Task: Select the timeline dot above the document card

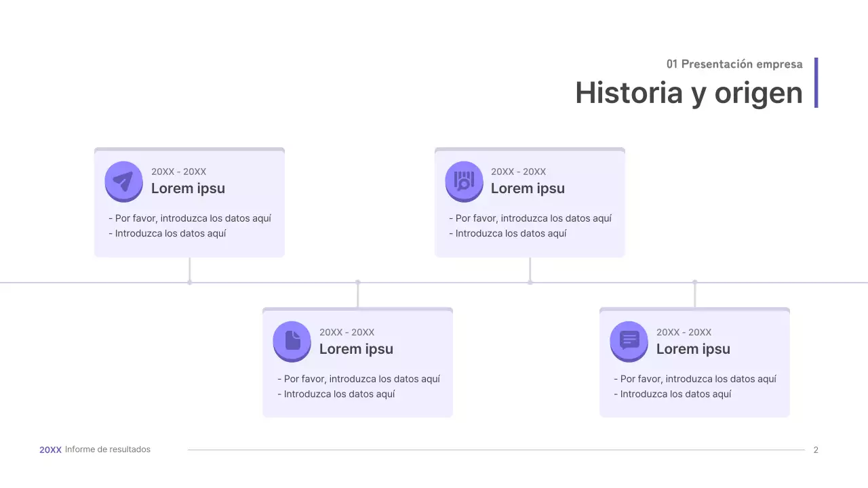Action: (357, 282)
